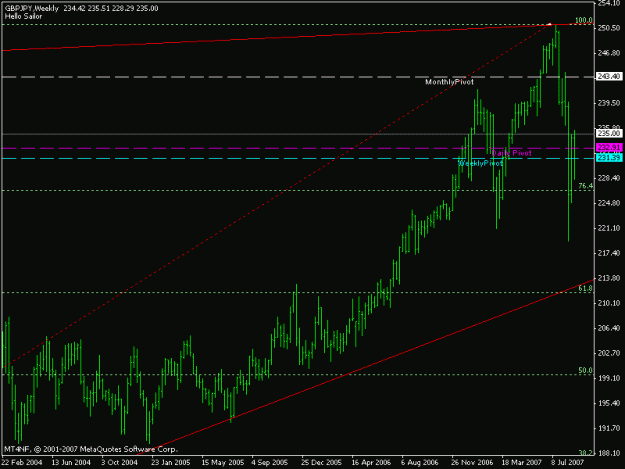Screen dimensions: 625x469
Task: Click the 224.80 price scale value
Action: pos(609,203)
